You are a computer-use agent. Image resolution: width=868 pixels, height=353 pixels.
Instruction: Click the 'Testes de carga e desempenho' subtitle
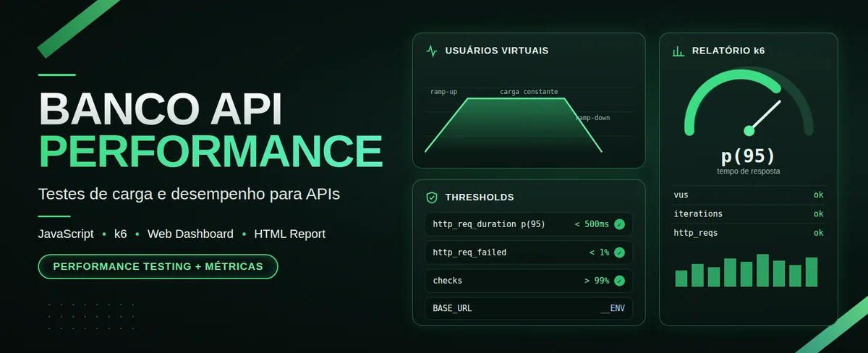(x=189, y=195)
